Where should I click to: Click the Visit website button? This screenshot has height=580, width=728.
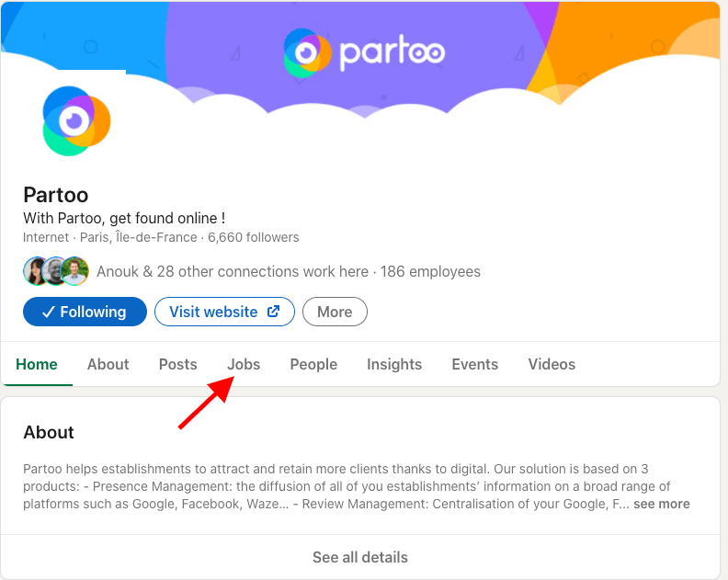[224, 312]
